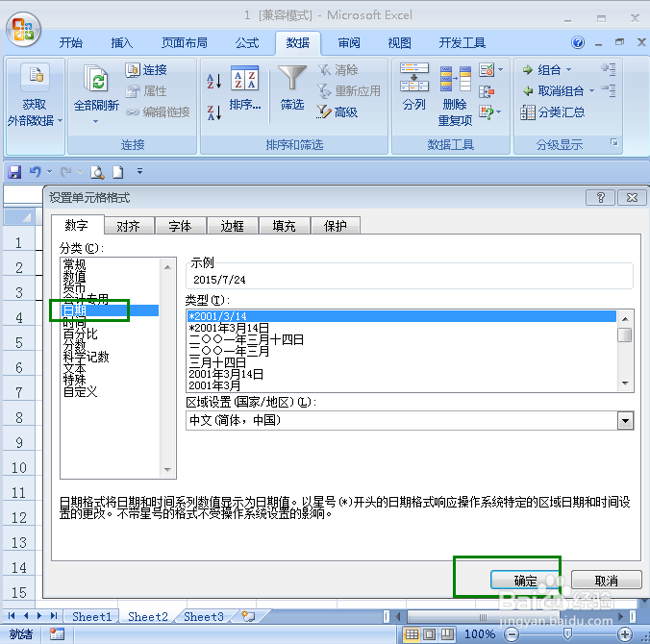
Task: Click the Refresh All icon
Action: click(x=96, y=79)
